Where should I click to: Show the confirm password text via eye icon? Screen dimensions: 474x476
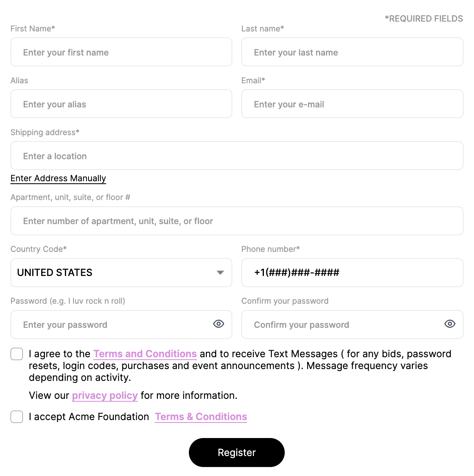(450, 324)
